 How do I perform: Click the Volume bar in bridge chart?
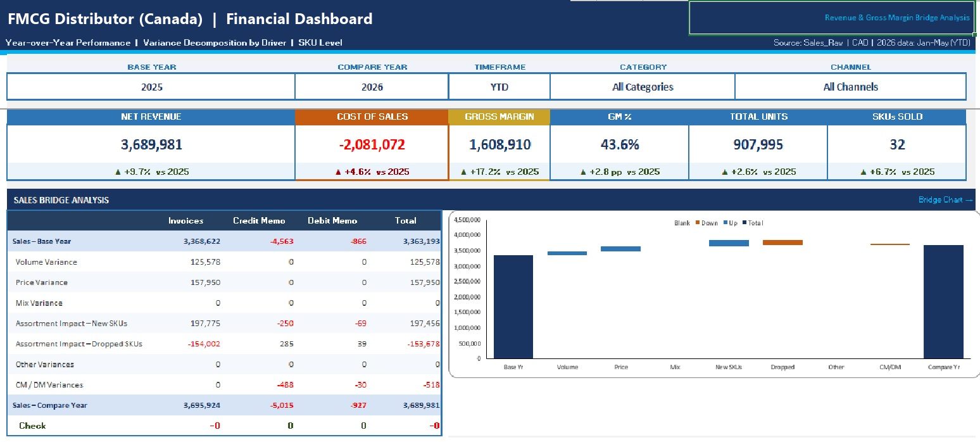567,253
